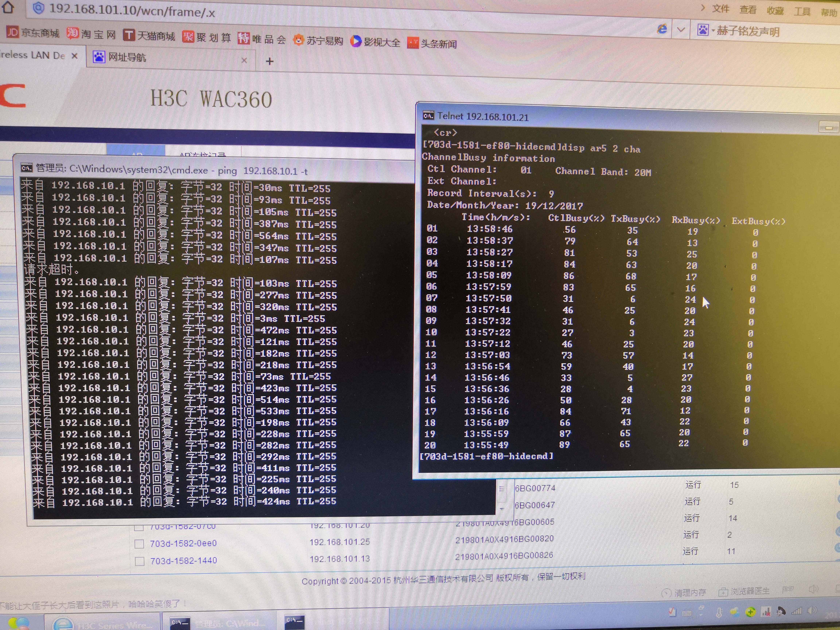
Task: Tick the partially hidden AP checkbox above 0ee0
Action: coord(139,528)
